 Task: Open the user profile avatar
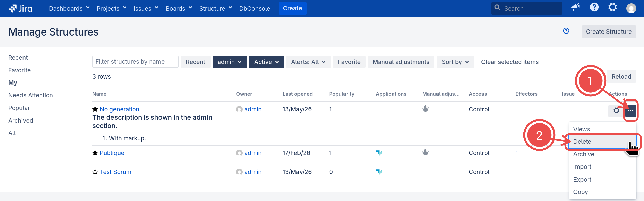pos(631,8)
